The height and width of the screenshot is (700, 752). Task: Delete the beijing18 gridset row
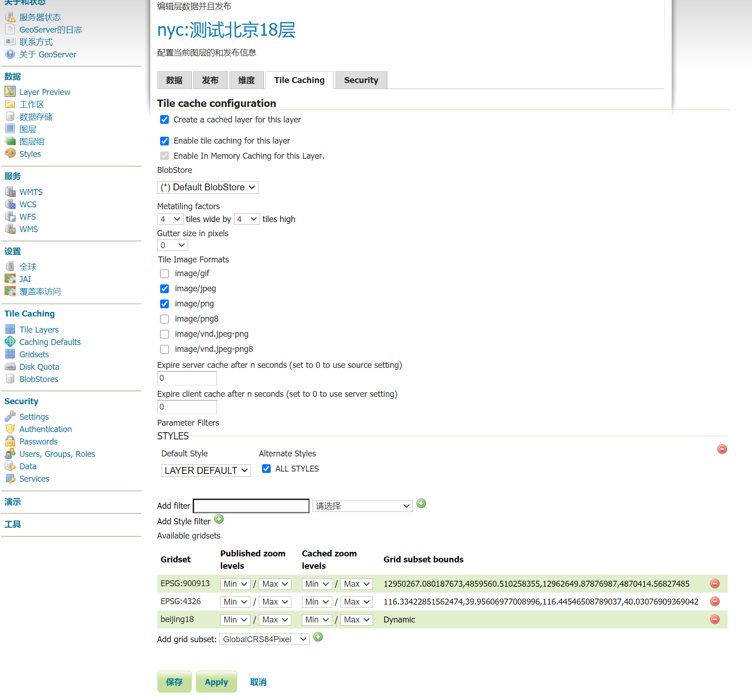pyautogui.click(x=714, y=619)
